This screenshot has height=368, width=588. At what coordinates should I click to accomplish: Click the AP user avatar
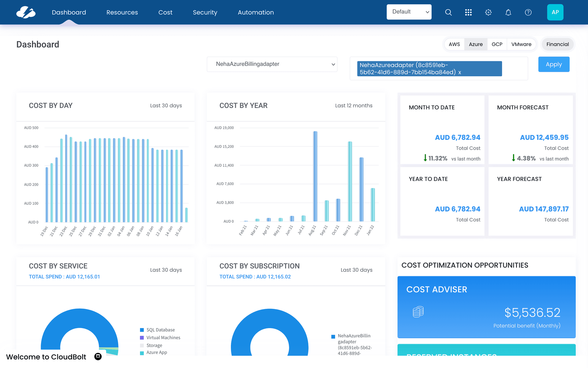555,12
